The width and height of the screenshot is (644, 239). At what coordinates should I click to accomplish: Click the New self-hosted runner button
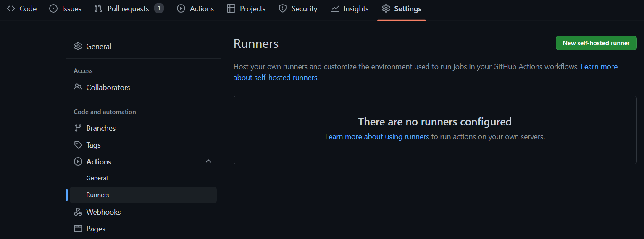[596, 43]
